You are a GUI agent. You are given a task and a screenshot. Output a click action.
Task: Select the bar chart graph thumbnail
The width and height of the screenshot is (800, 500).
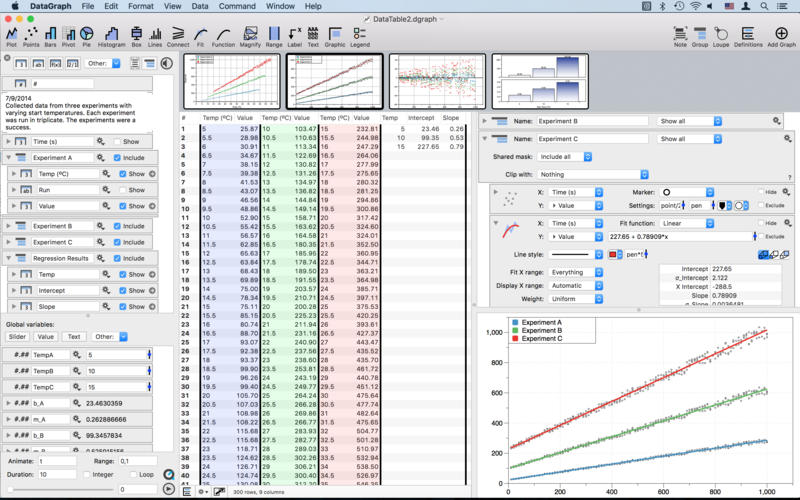(540, 82)
